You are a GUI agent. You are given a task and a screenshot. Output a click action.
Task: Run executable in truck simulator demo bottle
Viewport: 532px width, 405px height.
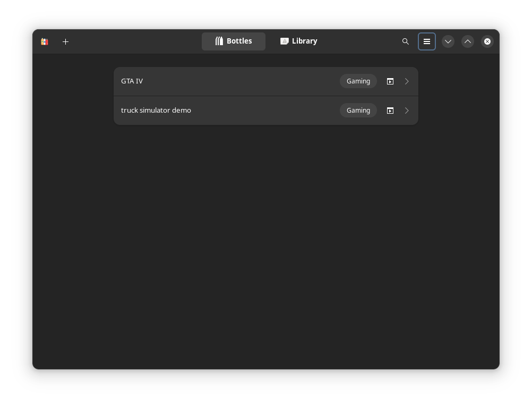pos(390,111)
